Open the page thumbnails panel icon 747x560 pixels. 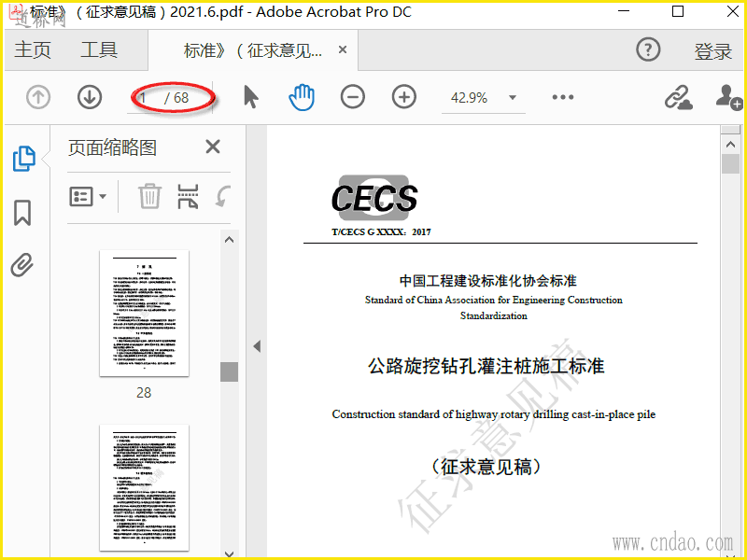coord(24,159)
